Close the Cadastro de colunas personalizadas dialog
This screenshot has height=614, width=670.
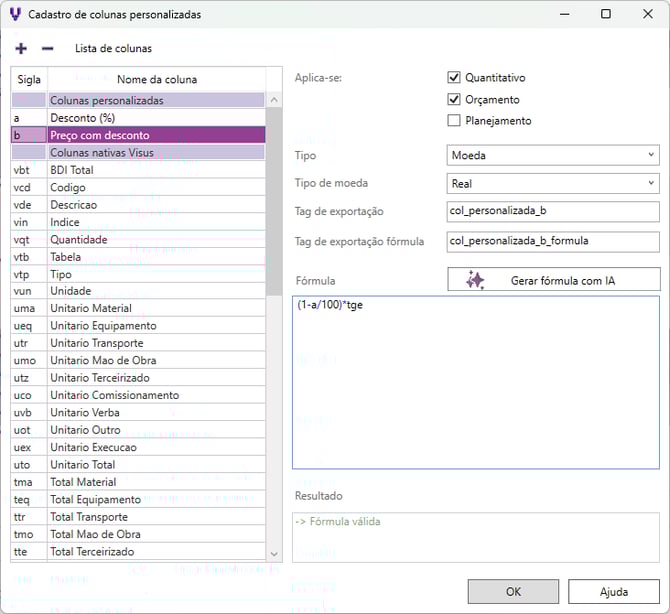pos(646,14)
